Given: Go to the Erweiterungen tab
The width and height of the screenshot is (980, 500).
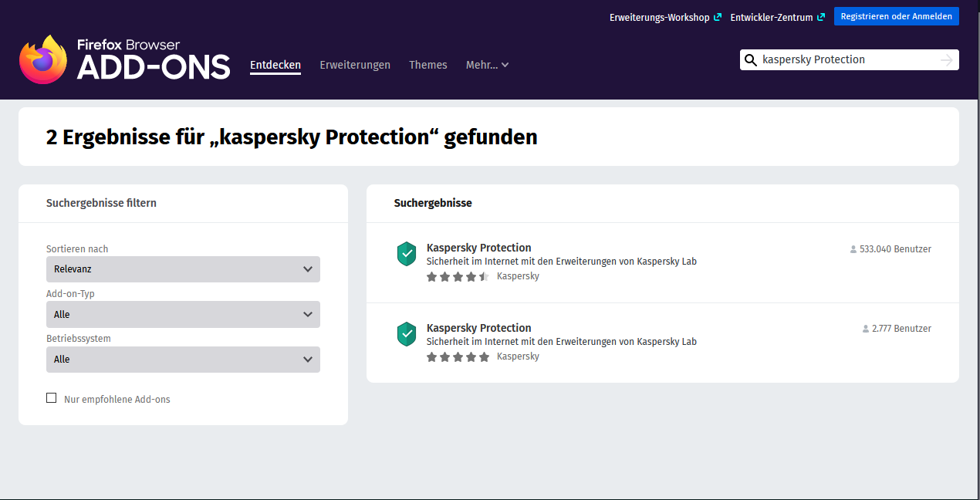Looking at the screenshot, I should click(x=355, y=65).
